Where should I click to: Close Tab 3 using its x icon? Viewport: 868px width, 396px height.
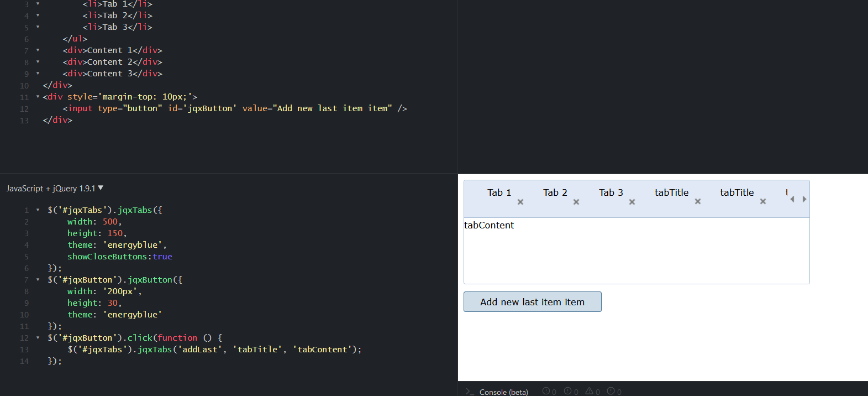632,202
